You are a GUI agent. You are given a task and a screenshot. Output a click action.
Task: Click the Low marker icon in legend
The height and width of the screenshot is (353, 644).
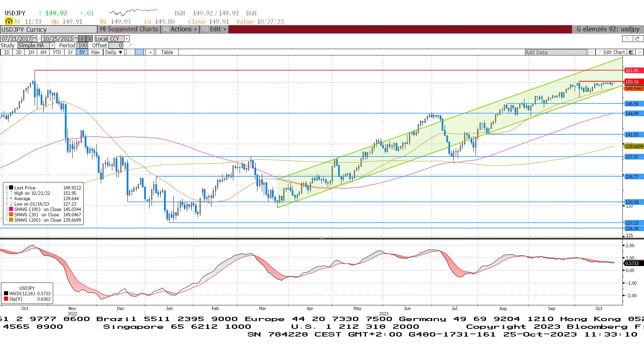pos(11,204)
